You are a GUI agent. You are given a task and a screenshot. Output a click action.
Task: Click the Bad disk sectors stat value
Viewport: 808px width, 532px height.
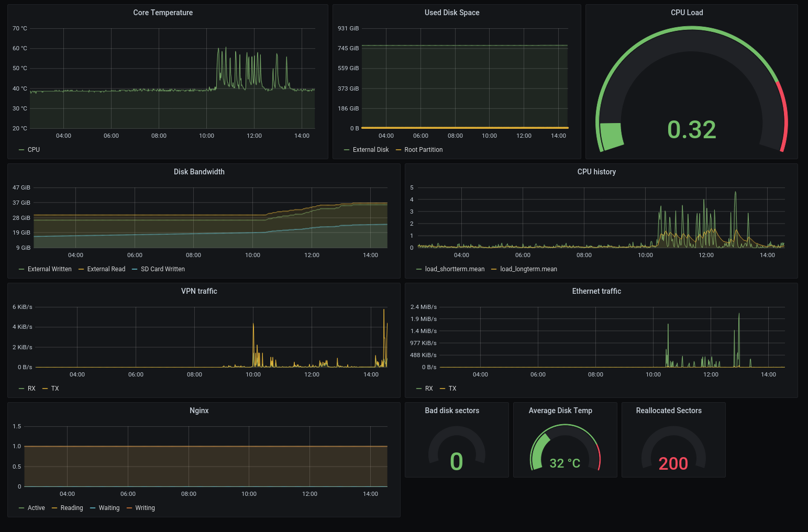456,461
